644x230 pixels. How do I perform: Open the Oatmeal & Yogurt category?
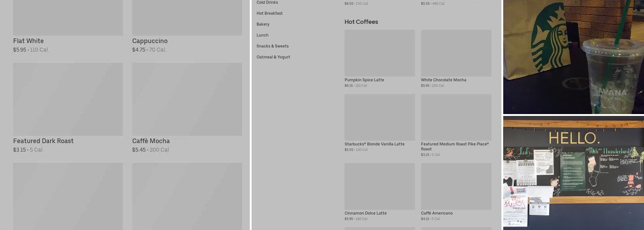click(x=273, y=57)
